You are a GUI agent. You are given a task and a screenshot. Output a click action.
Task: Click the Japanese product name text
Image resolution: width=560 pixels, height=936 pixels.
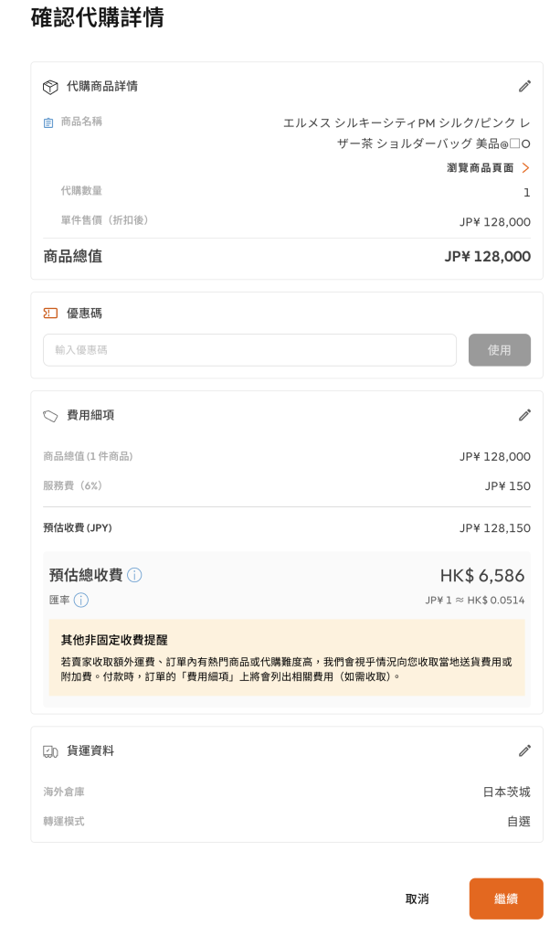click(407, 133)
